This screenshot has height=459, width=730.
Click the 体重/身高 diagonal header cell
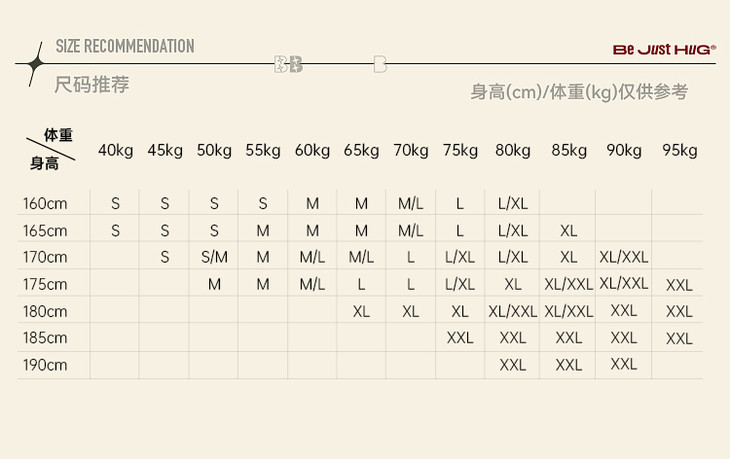pyautogui.click(x=52, y=150)
